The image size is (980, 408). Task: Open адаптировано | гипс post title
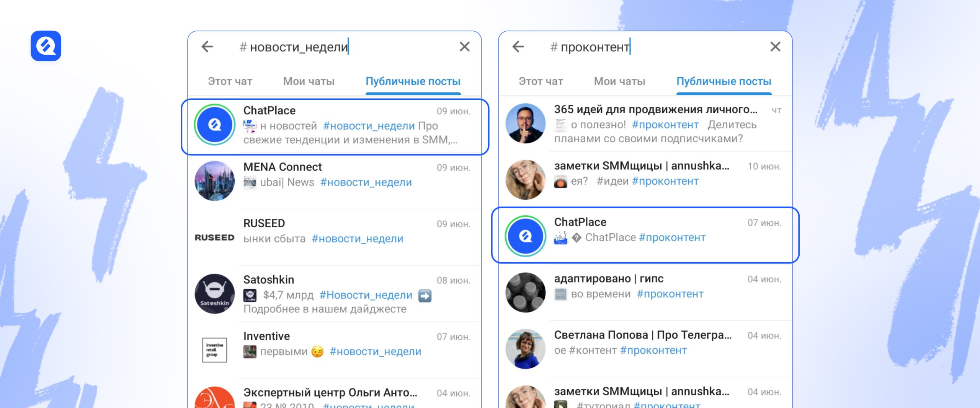(x=609, y=279)
